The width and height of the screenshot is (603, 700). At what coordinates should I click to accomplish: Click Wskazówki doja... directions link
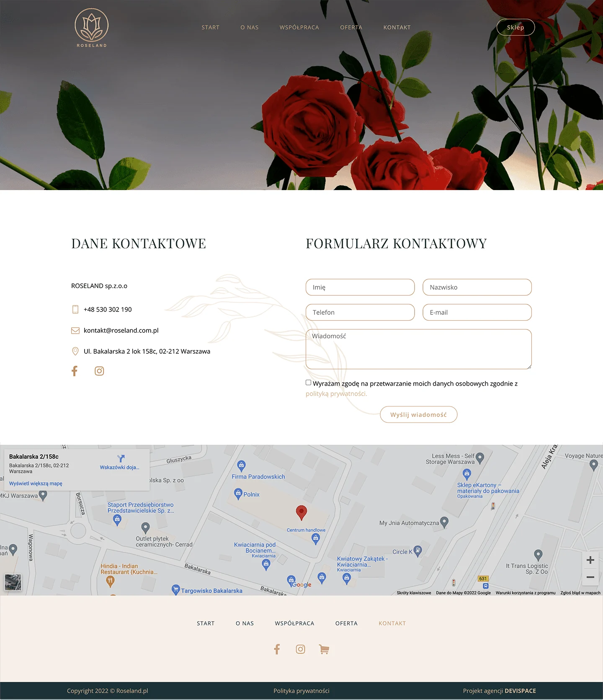tap(119, 467)
